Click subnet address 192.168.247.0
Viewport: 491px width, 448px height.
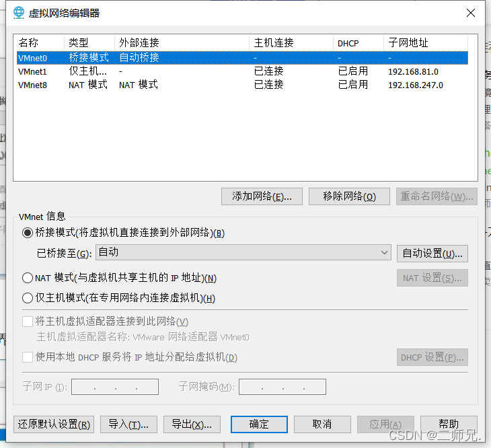416,85
